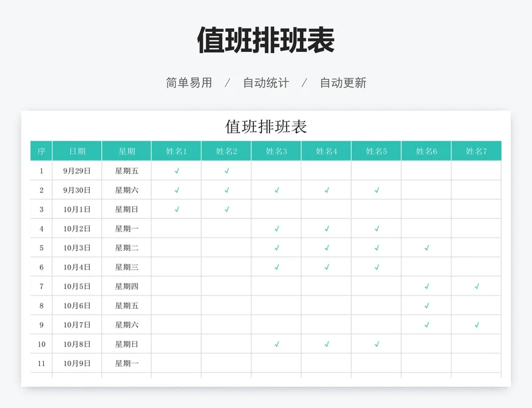Screen dimensions: 532x408
Task: Click 姓名7 checkmark in the 10月5日 row
Action: (477, 286)
